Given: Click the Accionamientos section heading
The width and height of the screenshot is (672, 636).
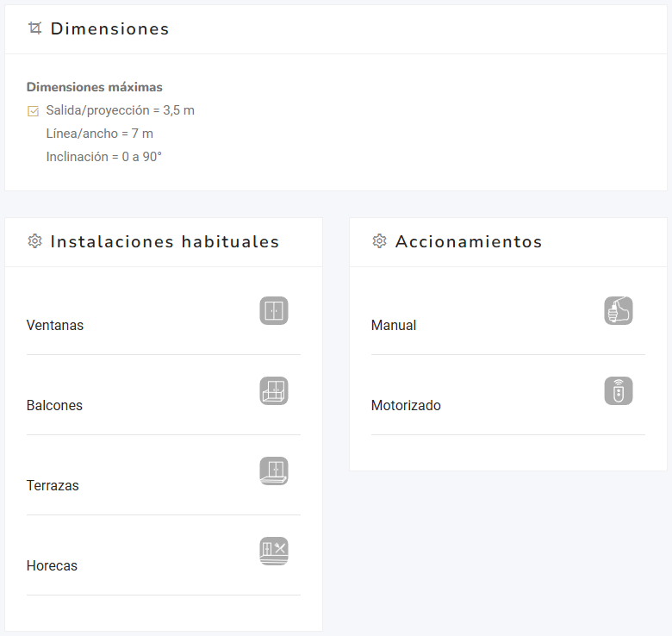Looking at the screenshot, I should pyautogui.click(x=469, y=241).
